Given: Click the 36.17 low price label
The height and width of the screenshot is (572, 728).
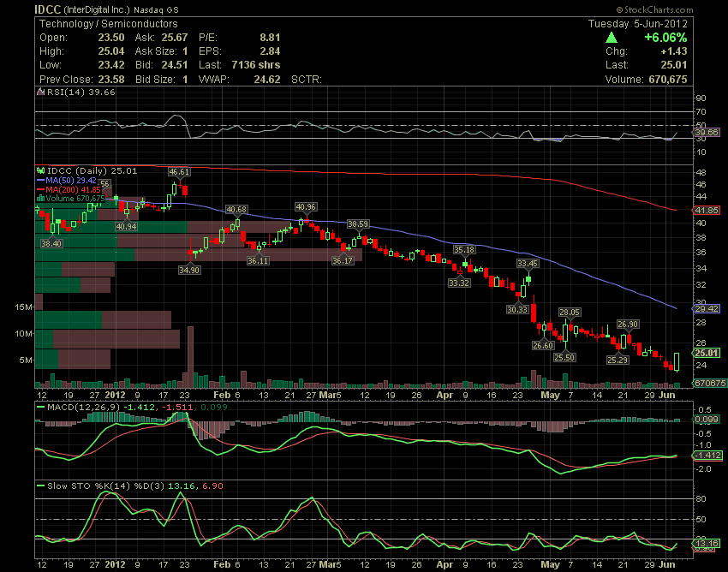Looking at the screenshot, I should [343, 261].
